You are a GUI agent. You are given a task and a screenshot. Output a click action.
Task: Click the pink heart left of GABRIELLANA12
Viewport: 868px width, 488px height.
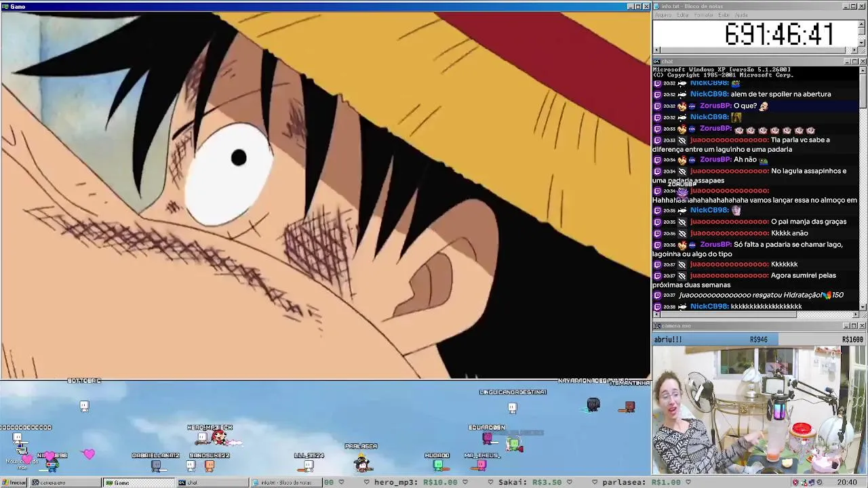(x=89, y=454)
